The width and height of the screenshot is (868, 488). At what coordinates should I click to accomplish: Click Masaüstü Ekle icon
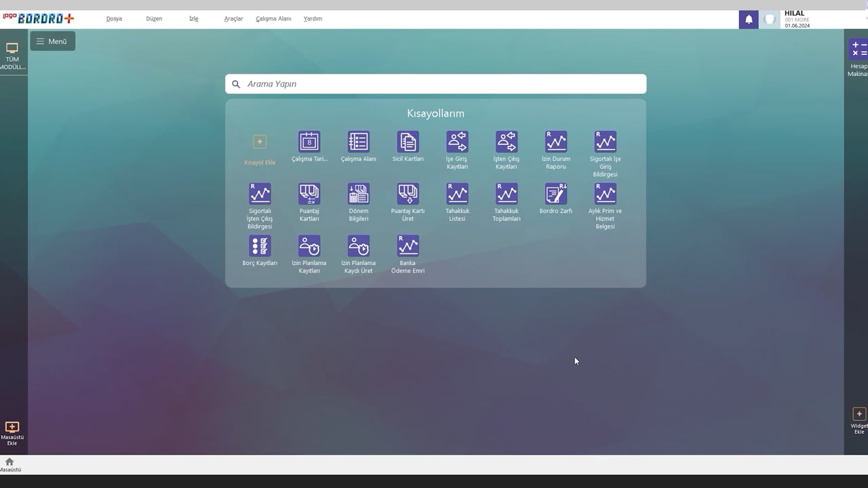click(12, 433)
